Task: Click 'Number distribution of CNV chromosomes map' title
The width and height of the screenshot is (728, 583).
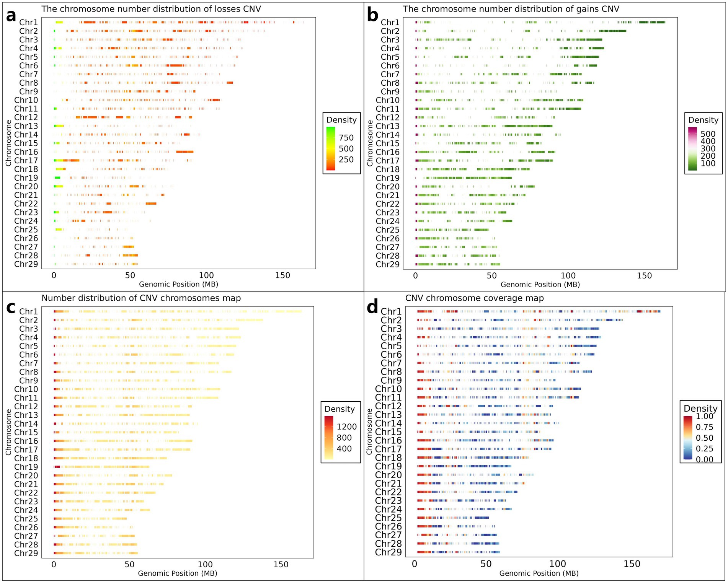Action: (x=141, y=298)
